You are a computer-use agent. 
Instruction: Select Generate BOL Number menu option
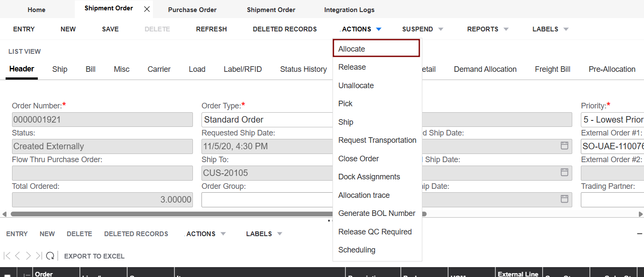377,213
